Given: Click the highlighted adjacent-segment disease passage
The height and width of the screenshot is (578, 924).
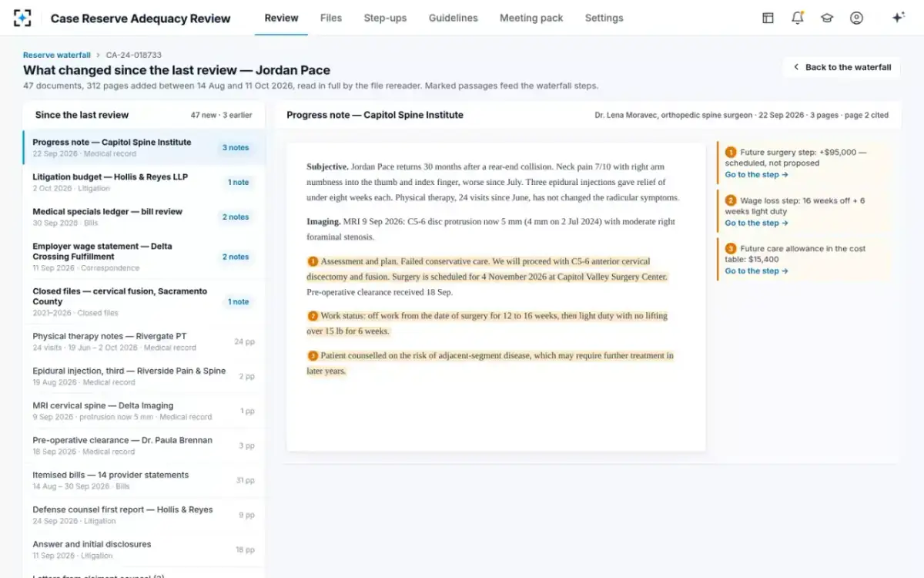Looking at the screenshot, I should pyautogui.click(x=490, y=363).
